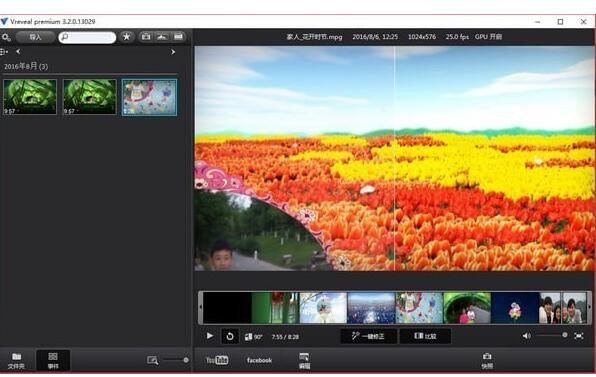Switch to the folder view tab
This screenshot has width=596, height=377.
pyautogui.click(x=16, y=360)
